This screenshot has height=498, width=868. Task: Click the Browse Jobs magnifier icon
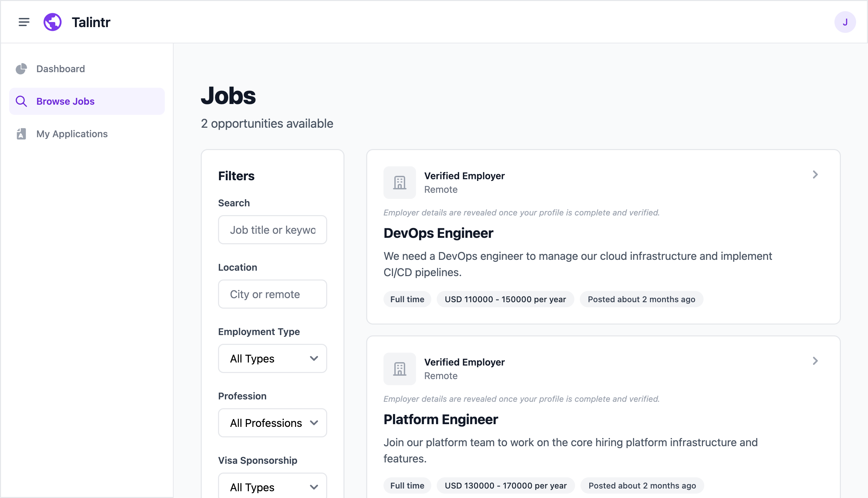[21, 101]
